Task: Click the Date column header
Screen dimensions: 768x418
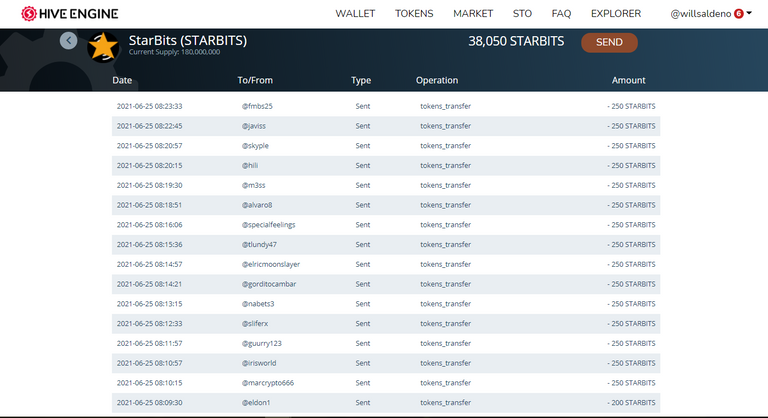Action: tap(122, 80)
